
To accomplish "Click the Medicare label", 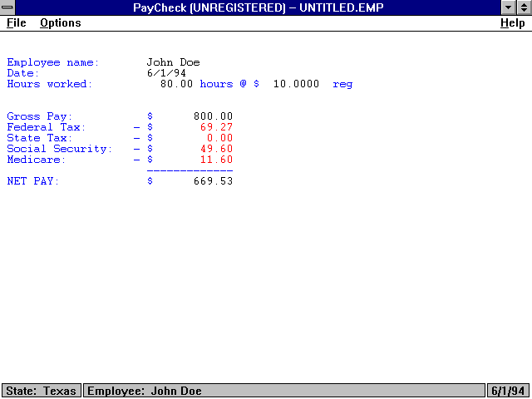I will click(x=37, y=160).
